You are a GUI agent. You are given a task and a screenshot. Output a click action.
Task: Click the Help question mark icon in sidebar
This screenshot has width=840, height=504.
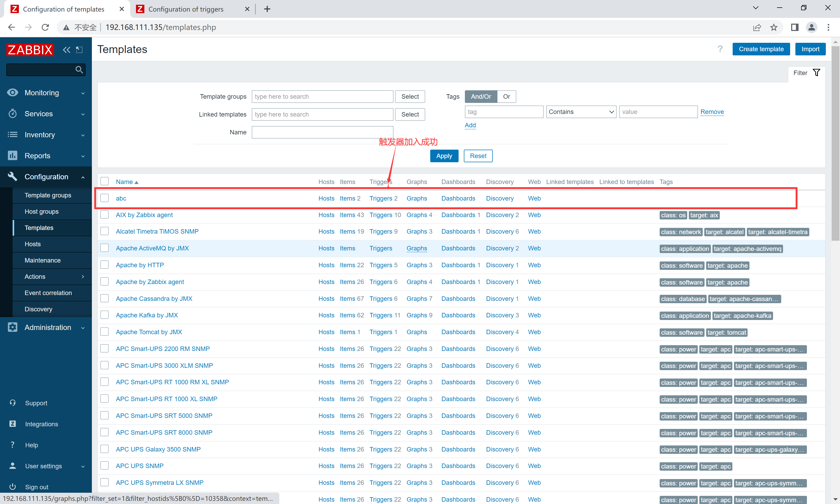point(13,445)
